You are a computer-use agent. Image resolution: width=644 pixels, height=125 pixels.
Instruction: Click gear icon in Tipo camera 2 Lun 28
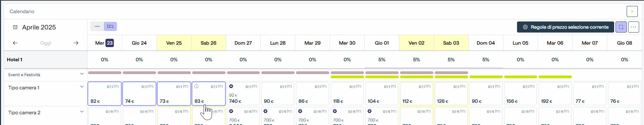pos(265,111)
